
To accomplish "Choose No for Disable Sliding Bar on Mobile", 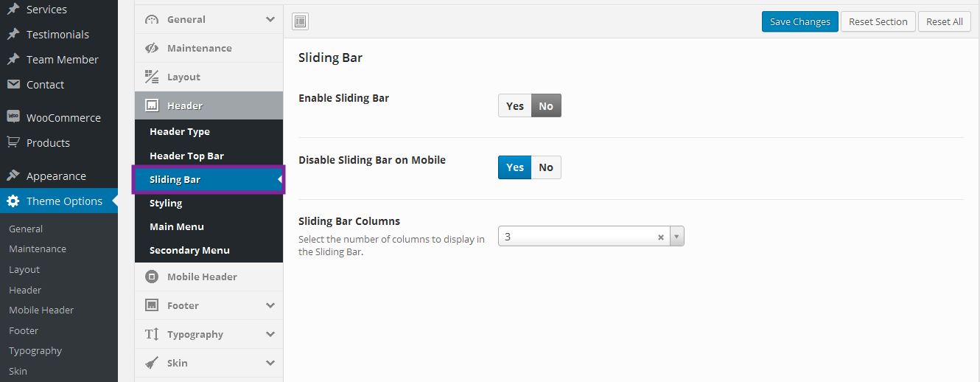I will [x=546, y=167].
